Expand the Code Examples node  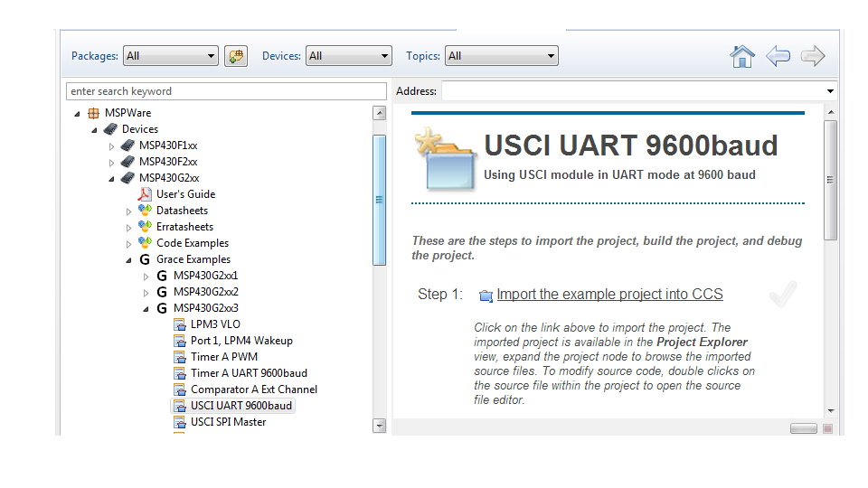tap(128, 244)
